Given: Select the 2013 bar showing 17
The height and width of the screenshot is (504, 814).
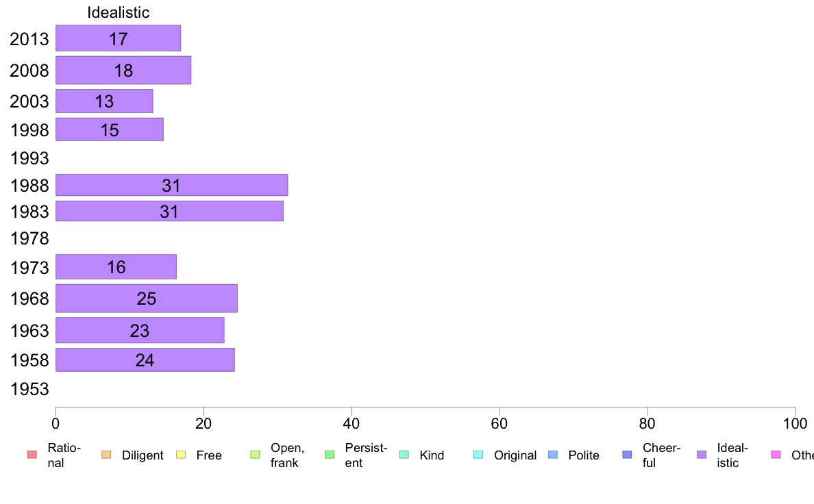Looking at the screenshot, I should 119,38.
